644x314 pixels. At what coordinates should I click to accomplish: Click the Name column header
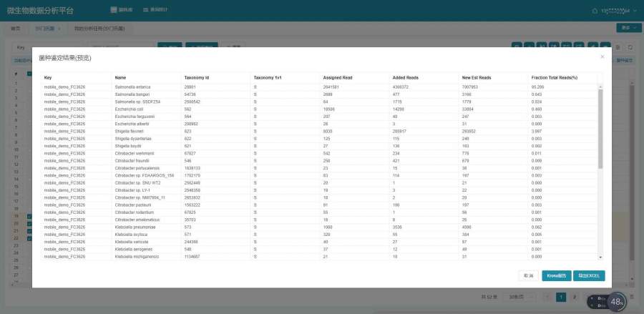pos(120,77)
